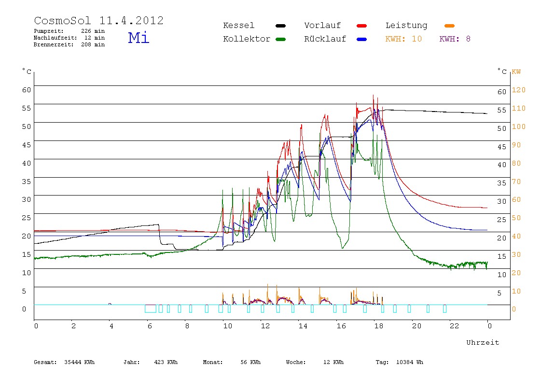Click the total value '35444 KWh'

80,362
